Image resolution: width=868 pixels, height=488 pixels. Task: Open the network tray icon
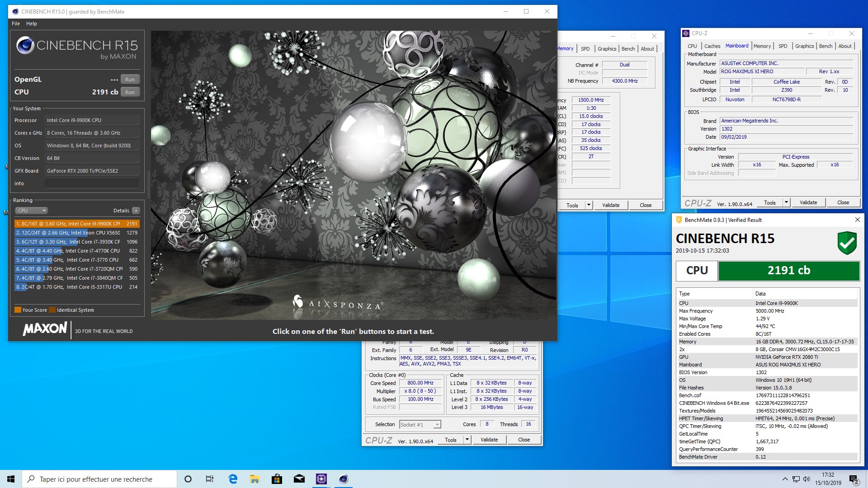(x=796, y=479)
